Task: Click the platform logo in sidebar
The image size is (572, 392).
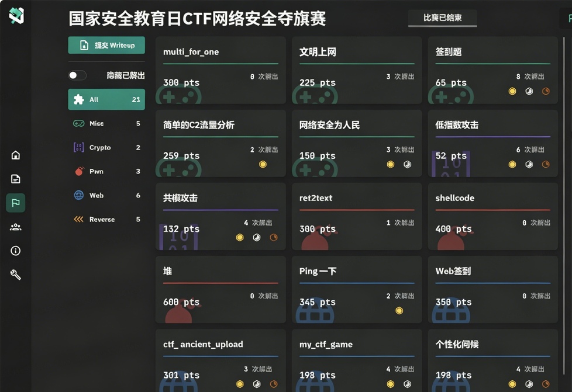Action: (x=16, y=16)
